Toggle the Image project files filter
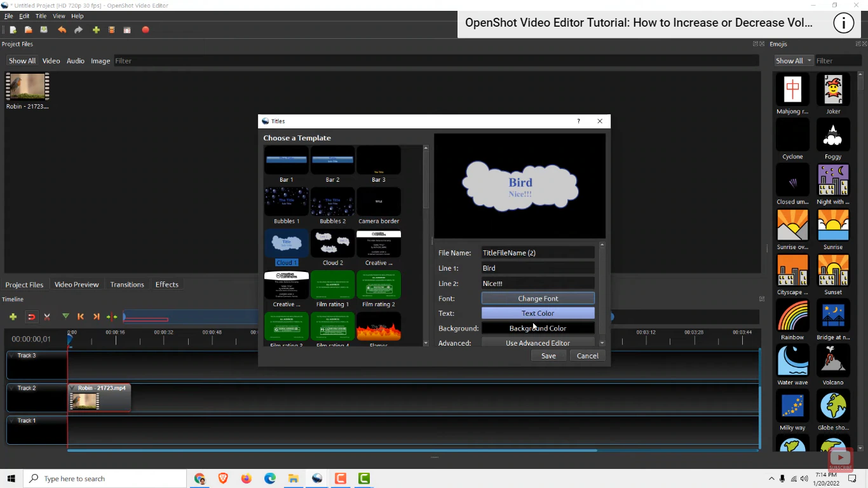 click(100, 61)
